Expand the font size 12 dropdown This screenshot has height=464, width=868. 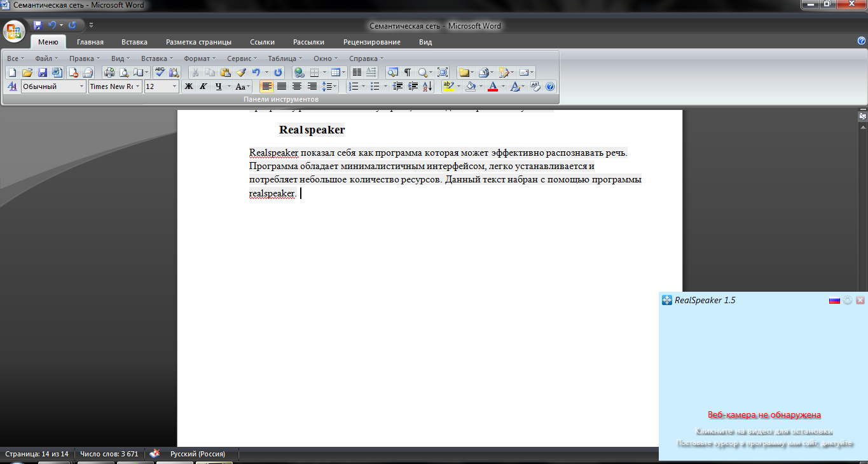[174, 86]
